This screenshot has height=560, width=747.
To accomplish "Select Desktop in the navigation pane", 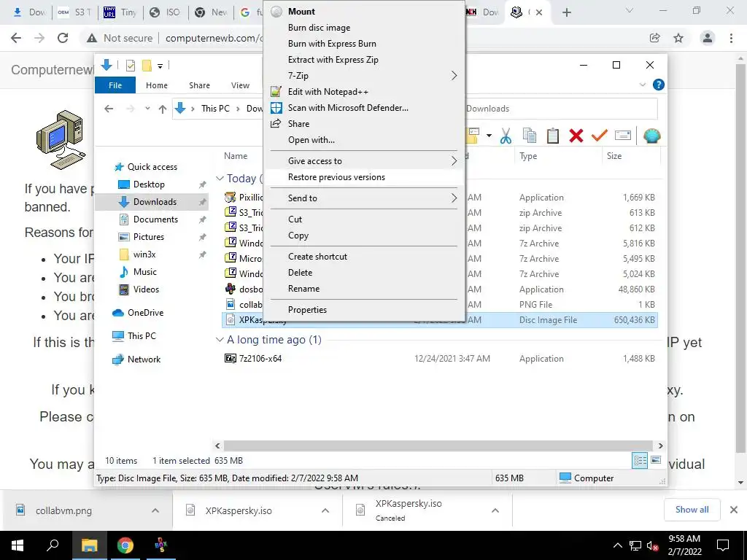I will (149, 184).
